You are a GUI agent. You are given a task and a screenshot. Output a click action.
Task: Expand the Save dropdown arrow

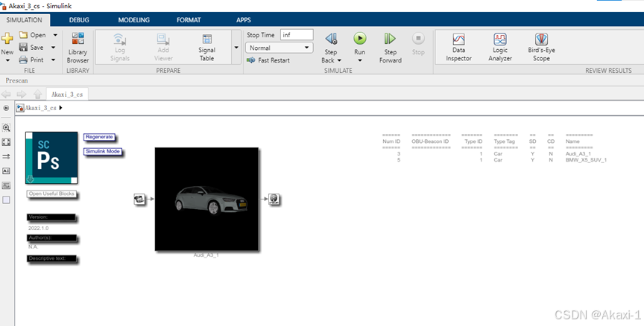pos(54,47)
